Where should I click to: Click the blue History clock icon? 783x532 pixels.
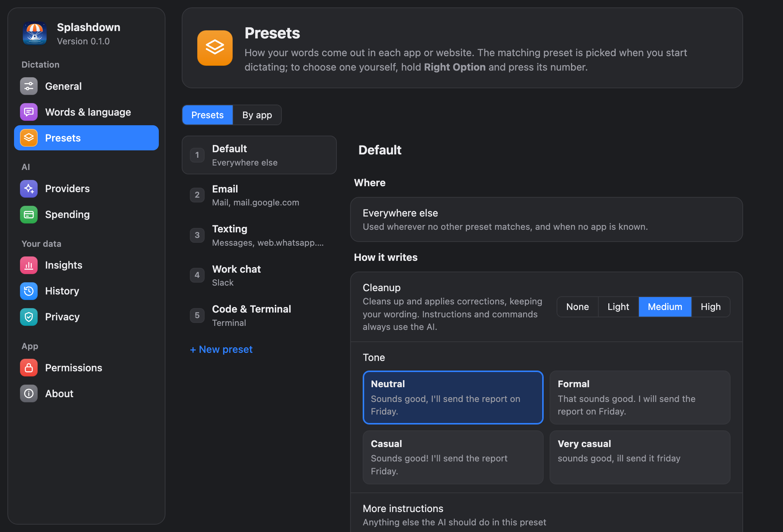[x=29, y=291]
